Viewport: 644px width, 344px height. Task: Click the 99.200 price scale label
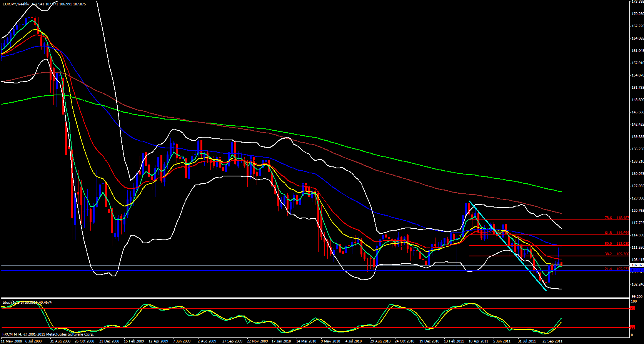tap(637, 297)
